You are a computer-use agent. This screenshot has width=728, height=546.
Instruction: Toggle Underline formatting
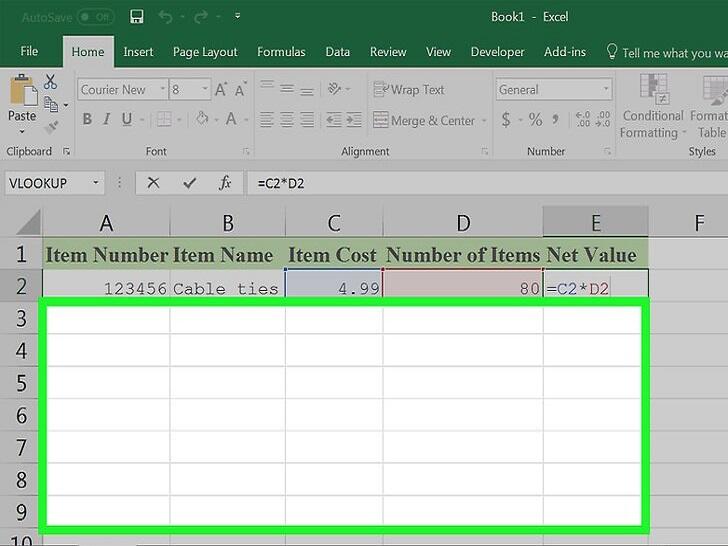127,119
